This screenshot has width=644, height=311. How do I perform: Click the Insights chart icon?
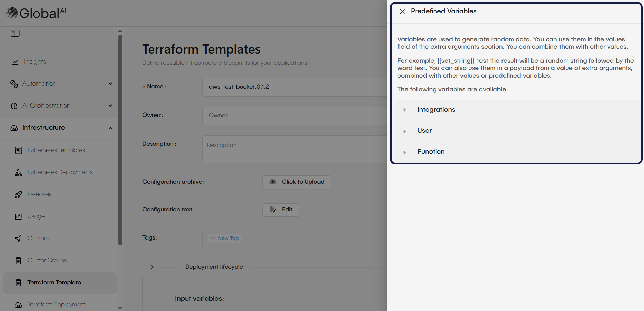click(x=15, y=62)
